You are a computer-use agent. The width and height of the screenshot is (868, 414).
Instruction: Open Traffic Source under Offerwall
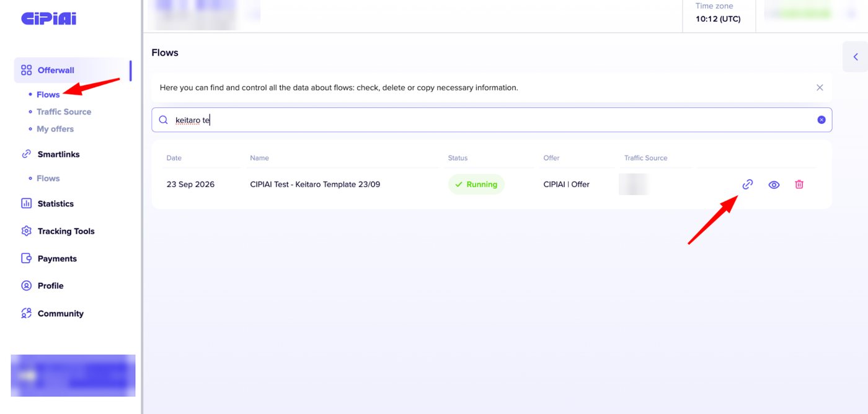click(64, 112)
